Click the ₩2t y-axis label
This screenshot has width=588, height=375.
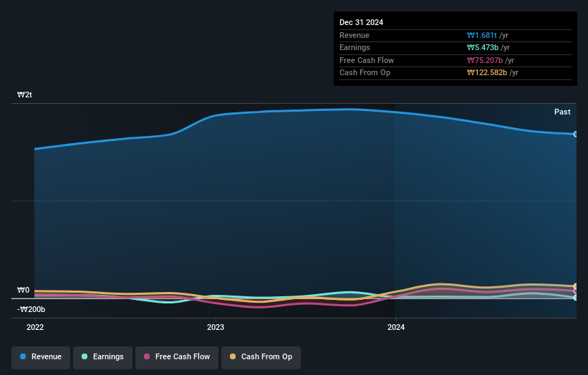click(x=25, y=94)
